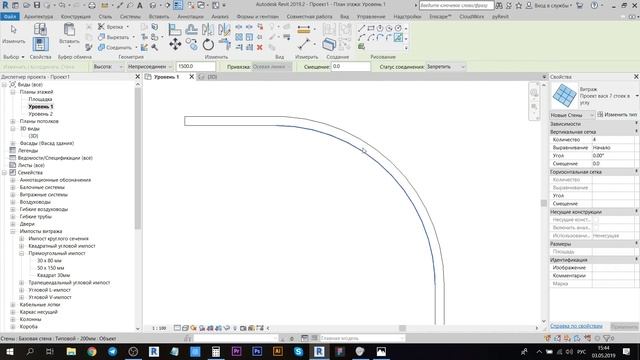Screen dimensions: 640x360
Task: Click the Применить button
Action: [x=624, y=327]
